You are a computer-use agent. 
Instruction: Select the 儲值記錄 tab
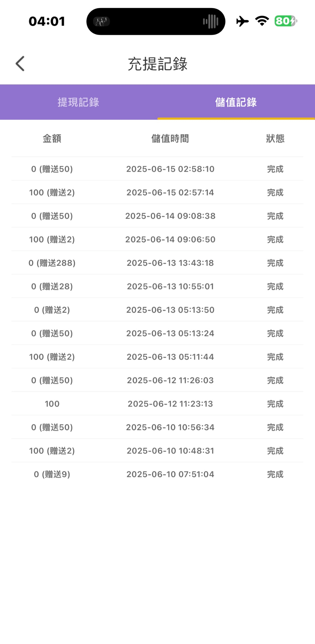click(x=236, y=102)
